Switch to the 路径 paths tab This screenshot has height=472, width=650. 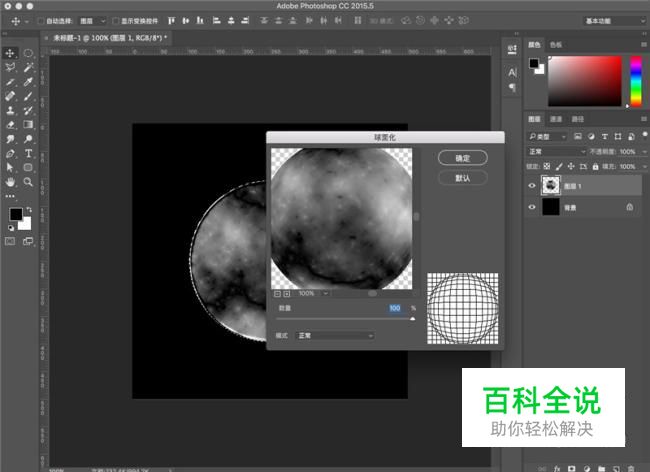(577, 119)
